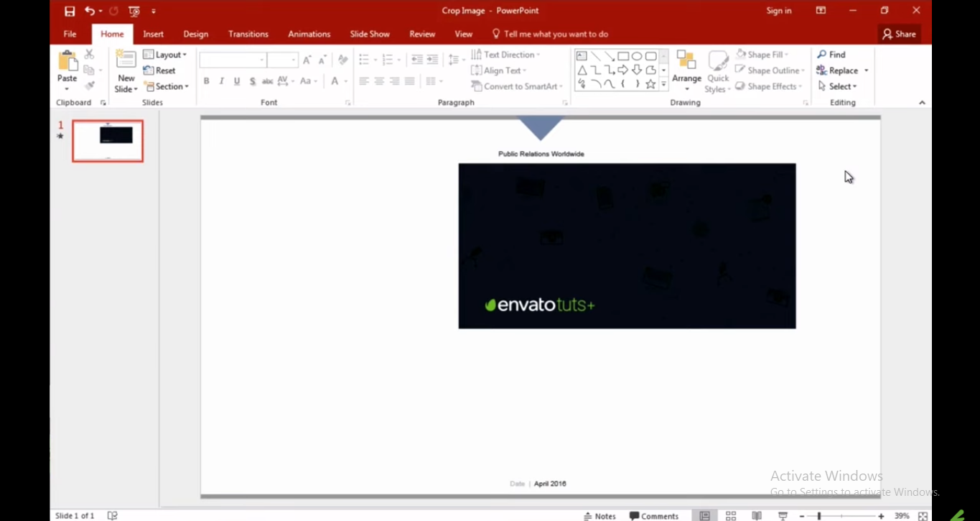Switch to the Animations tab
Image resolution: width=980 pixels, height=521 pixels.
coord(309,34)
